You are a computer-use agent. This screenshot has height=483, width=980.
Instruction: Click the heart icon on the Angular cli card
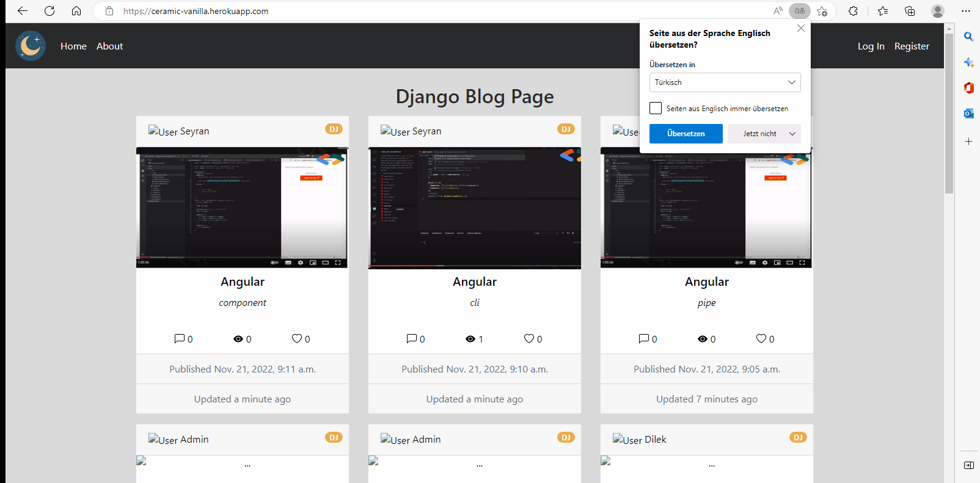tap(528, 338)
